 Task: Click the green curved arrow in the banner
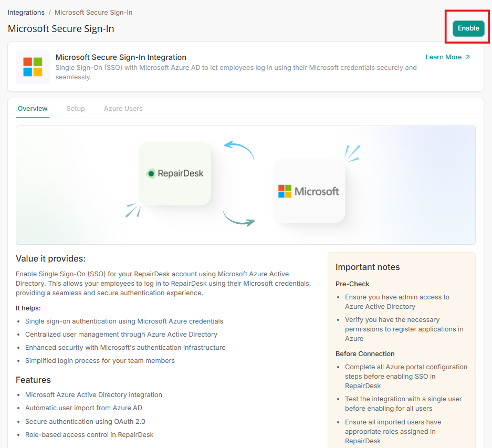(239, 219)
